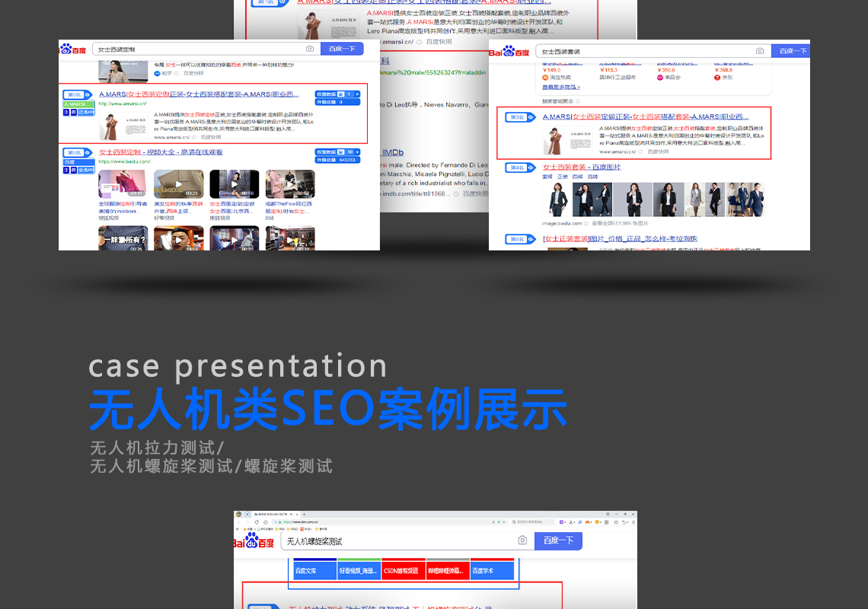Click the Baidu logo beside 无人机螺旋桨测试 search

coord(254,541)
